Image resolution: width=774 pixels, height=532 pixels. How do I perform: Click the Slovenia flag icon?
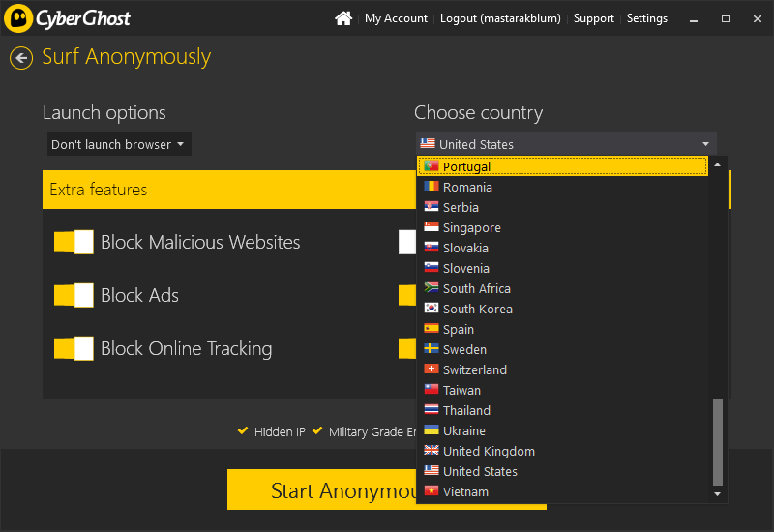tap(432, 267)
